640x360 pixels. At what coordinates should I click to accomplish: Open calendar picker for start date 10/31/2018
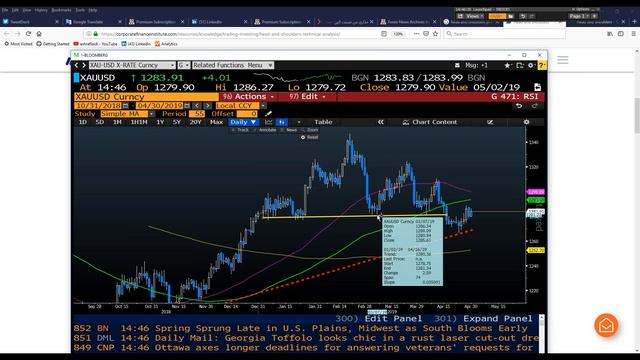(x=125, y=106)
